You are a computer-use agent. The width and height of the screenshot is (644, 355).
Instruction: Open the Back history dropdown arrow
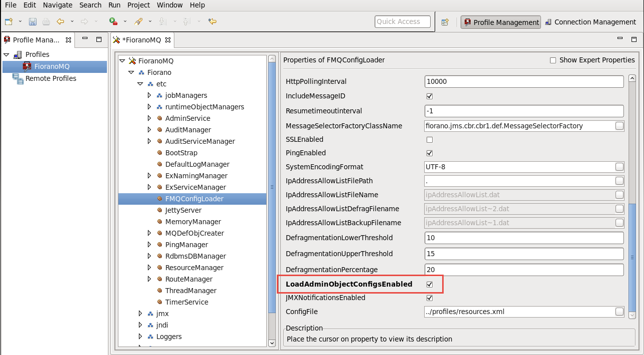coord(72,21)
